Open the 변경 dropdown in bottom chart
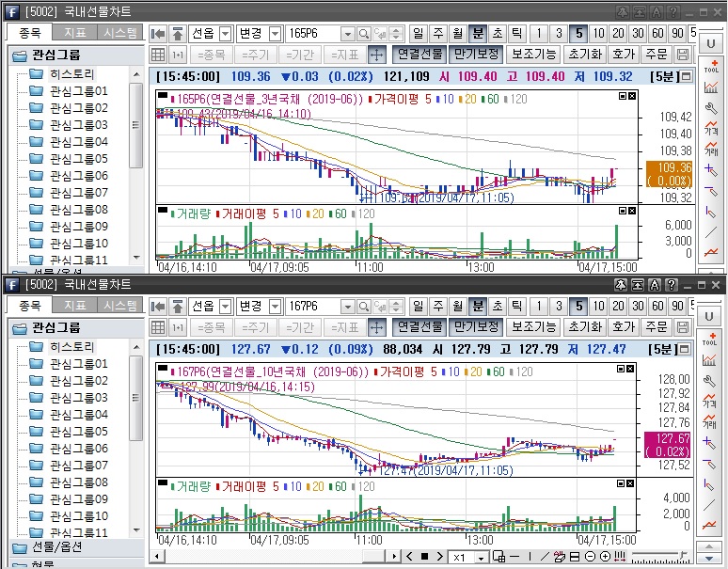 [x=275, y=306]
